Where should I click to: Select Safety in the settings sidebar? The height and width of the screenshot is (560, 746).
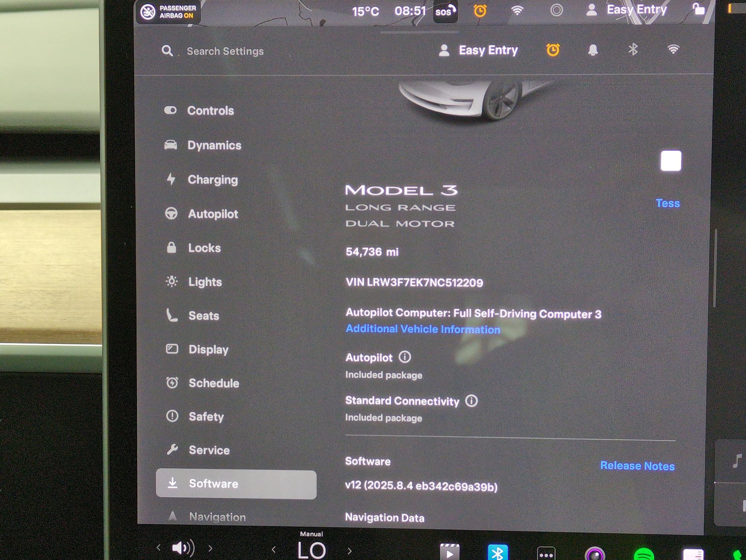point(195,417)
